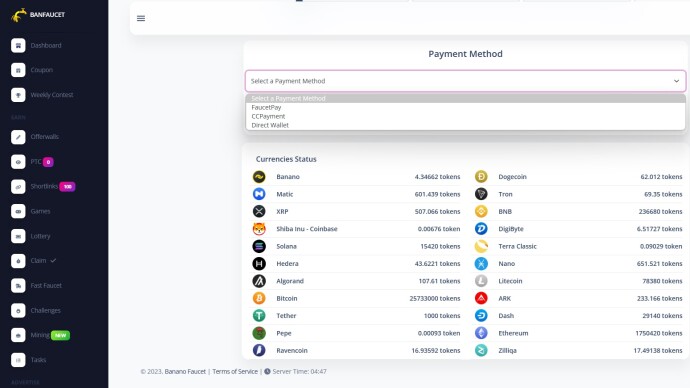Open the Mining menu item
This screenshot has width=690, height=388.
pos(40,335)
